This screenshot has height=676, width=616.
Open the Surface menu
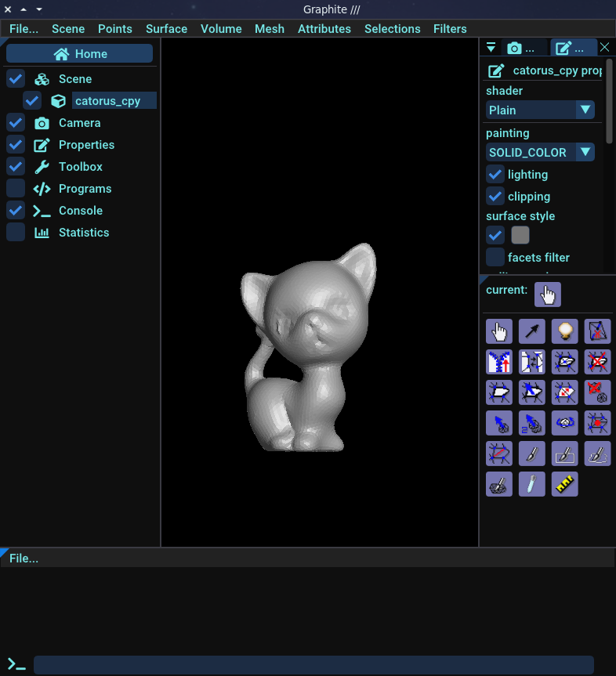[166, 29]
